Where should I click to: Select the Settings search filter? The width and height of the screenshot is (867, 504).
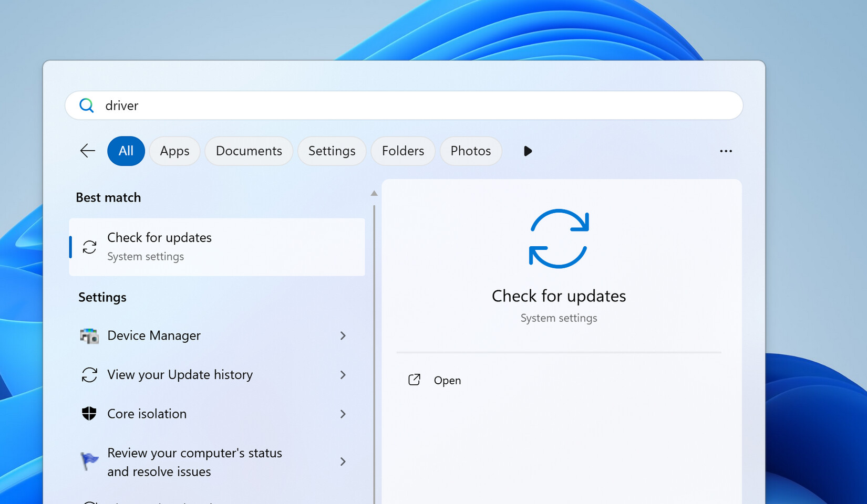[332, 151]
